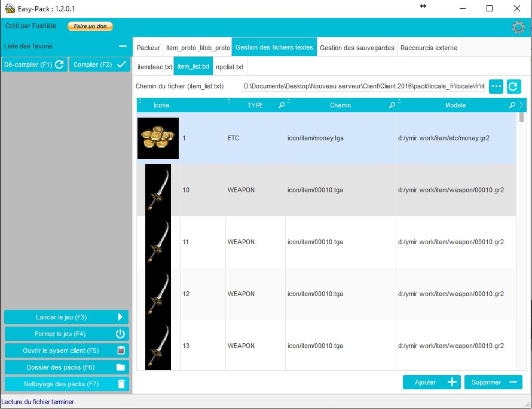Switch to the itemdesc.txt sub-tab
532x409 pixels.
[x=154, y=67]
